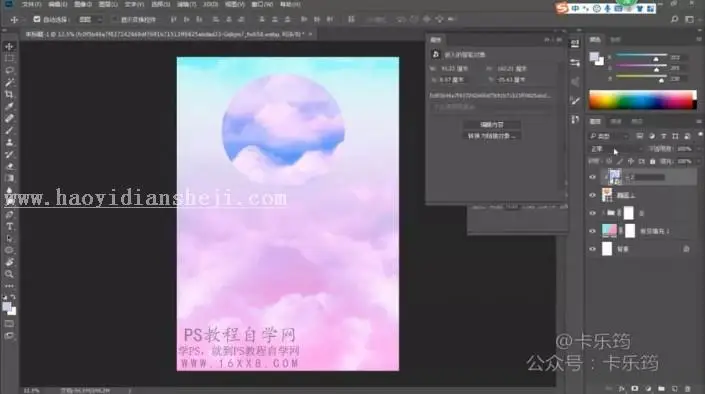Open the 填充 fill dropdown arrow

coord(698,161)
